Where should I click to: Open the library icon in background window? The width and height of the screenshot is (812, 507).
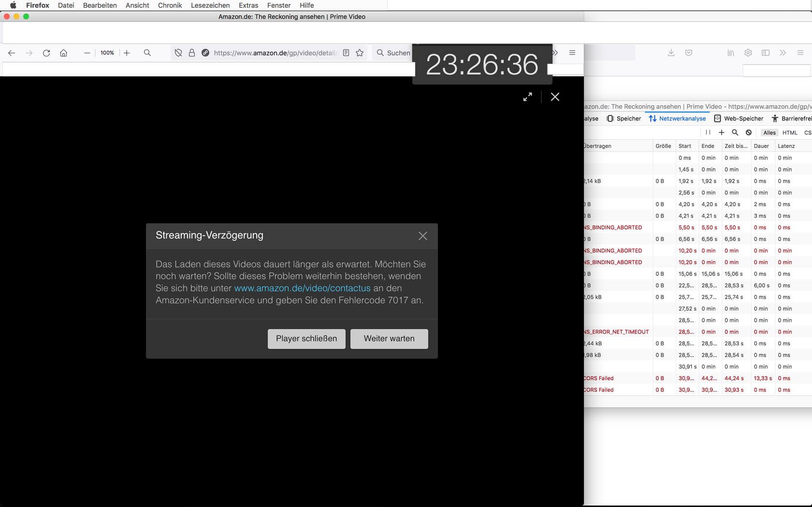(x=731, y=53)
